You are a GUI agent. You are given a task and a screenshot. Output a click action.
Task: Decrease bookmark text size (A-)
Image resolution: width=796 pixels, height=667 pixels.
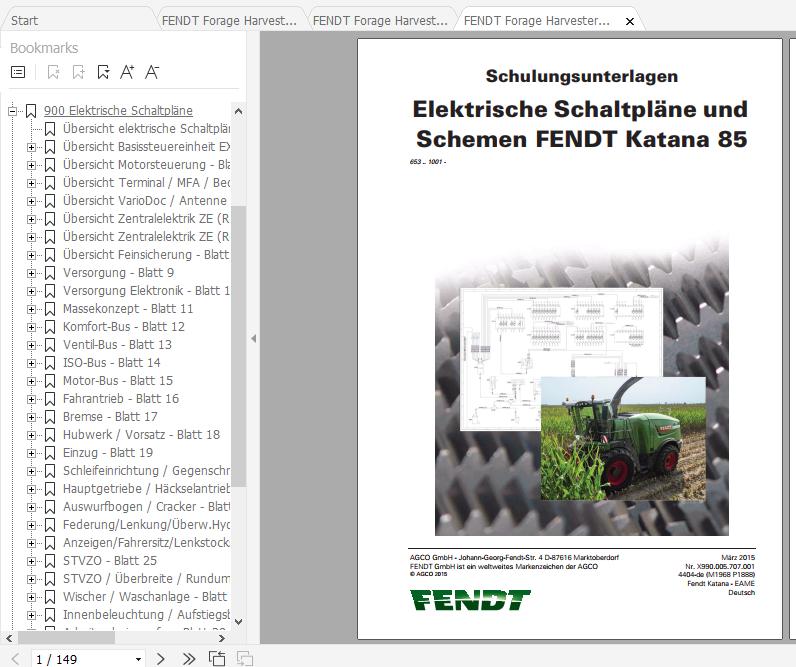tap(152, 72)
